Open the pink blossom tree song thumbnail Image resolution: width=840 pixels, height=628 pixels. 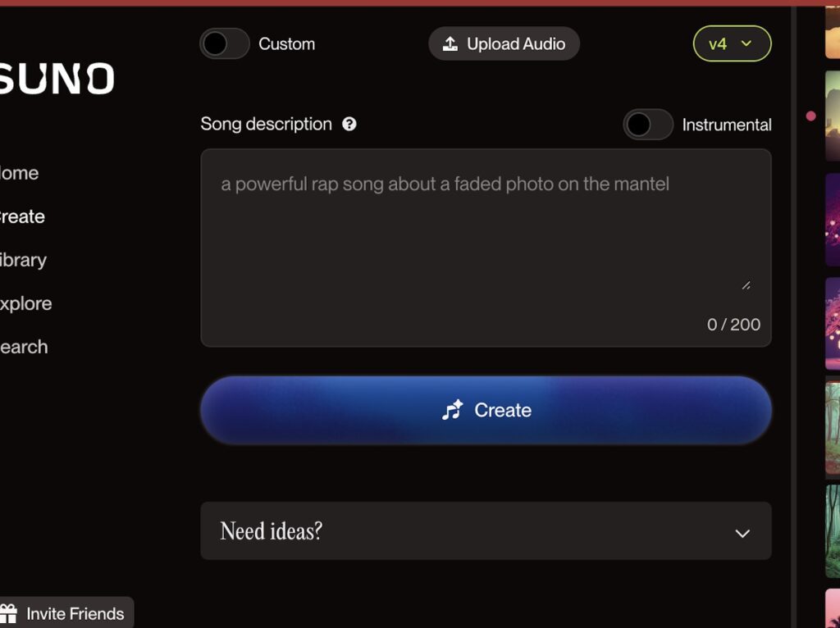tap(833, 324)
